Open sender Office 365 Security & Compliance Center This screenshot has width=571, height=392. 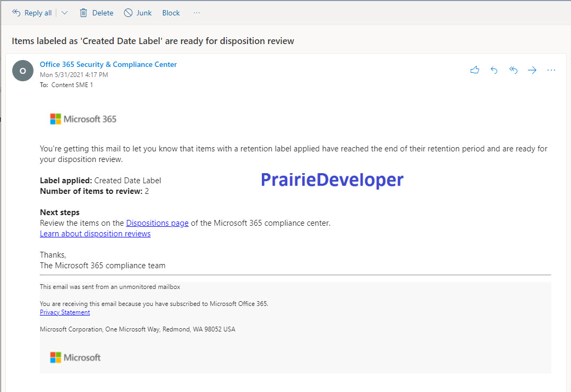coord(108,64)
